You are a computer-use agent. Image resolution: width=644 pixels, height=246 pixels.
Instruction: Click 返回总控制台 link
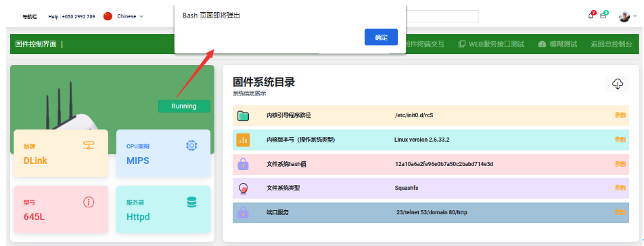tap(612, 44)
